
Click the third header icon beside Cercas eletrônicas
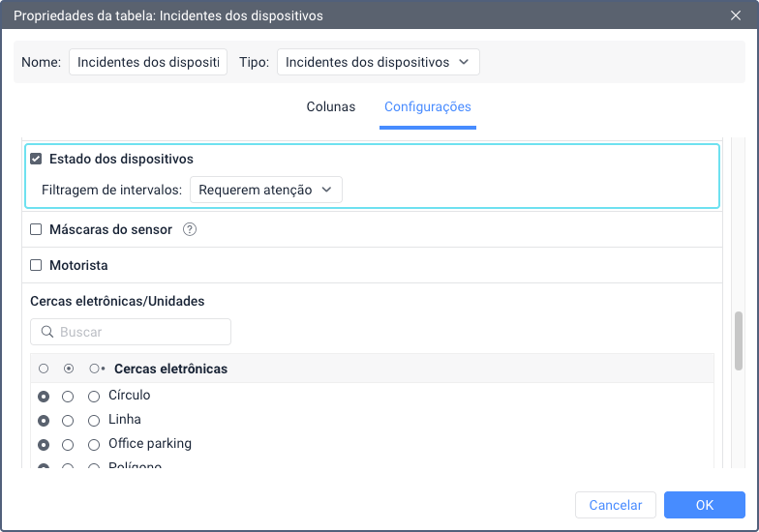[96, 369]
